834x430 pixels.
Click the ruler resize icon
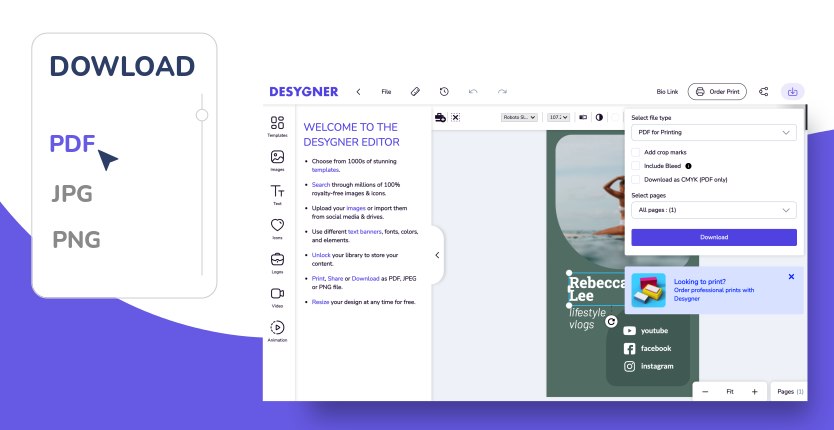pyautogui.click(x=415, y=92)
